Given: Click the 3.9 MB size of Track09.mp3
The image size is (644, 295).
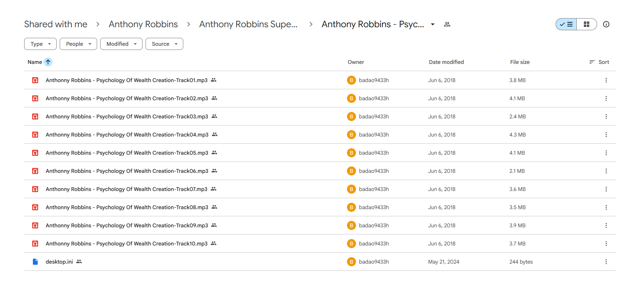Looking at the screenshot, I should pyautogui.click(x=517, y=225).
